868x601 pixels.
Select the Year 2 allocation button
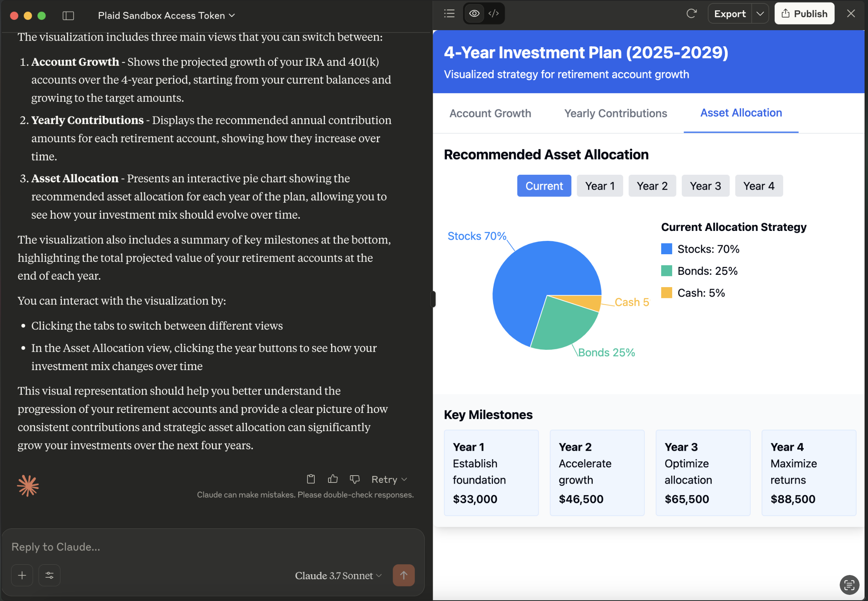coord(652,186)
